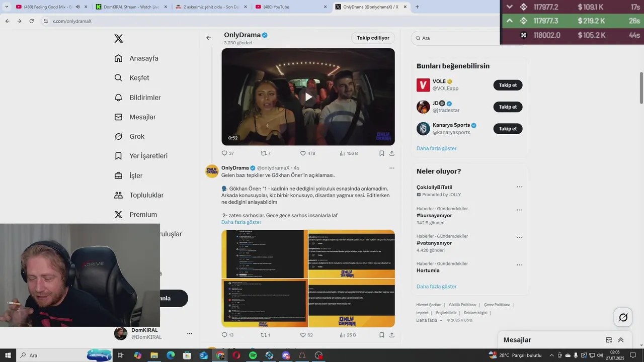Image resolution: width=644 pixels, height=362 pixels.
Task: Open the bottom-left screenshot image in the tweet
Action: point(264,303)
